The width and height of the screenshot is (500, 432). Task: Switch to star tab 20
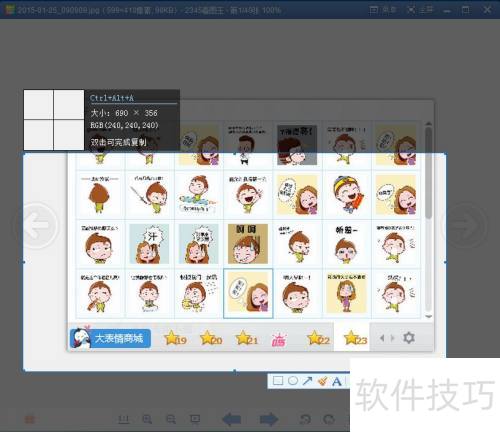pos(211,338)
